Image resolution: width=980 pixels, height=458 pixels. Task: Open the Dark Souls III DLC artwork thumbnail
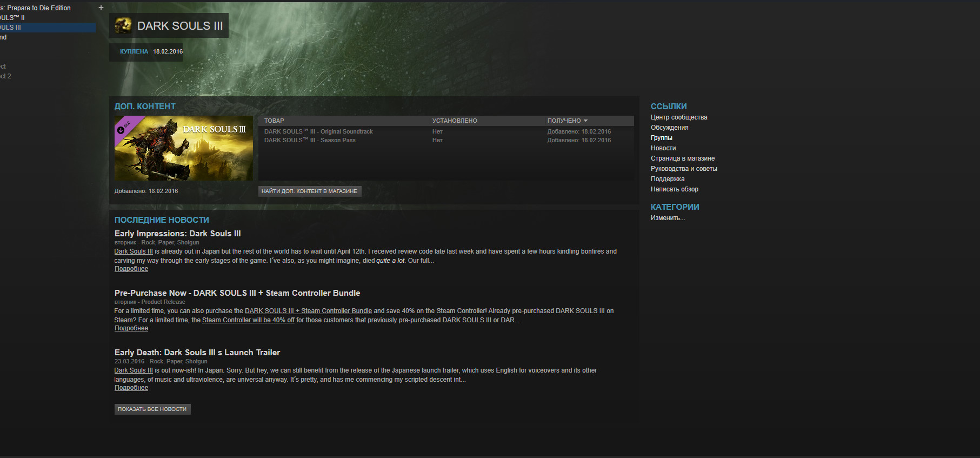(x=184, y=148)
